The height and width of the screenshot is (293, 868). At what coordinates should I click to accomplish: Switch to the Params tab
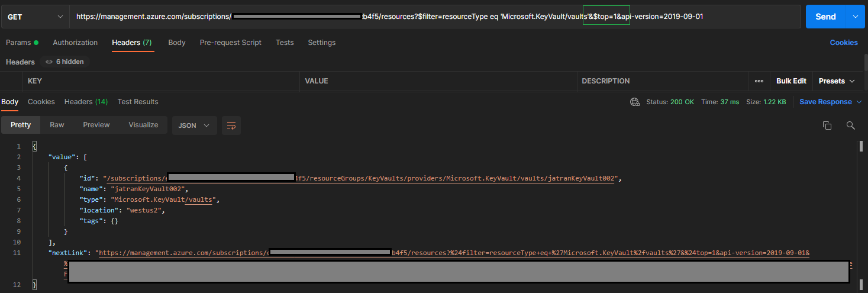point(22,43)
